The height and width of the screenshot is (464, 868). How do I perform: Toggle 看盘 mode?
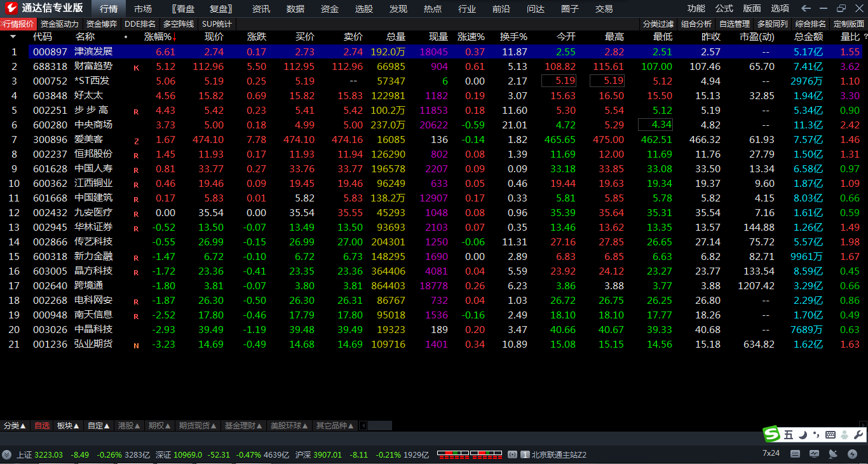184,8
